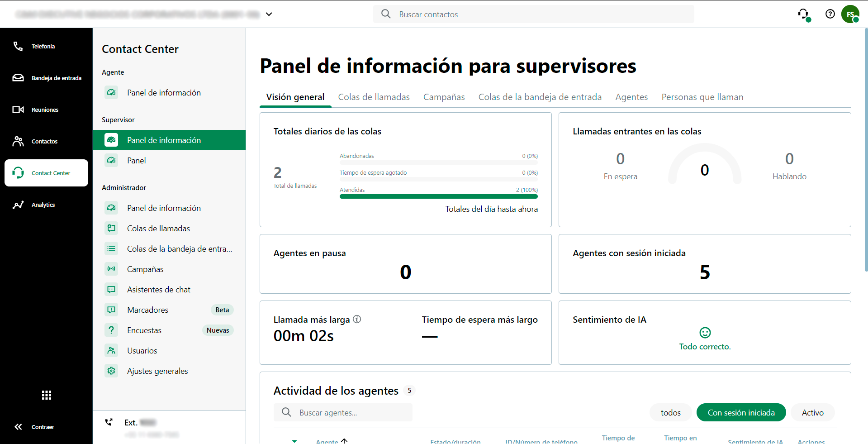Open the Analytics section

(43, 205)
